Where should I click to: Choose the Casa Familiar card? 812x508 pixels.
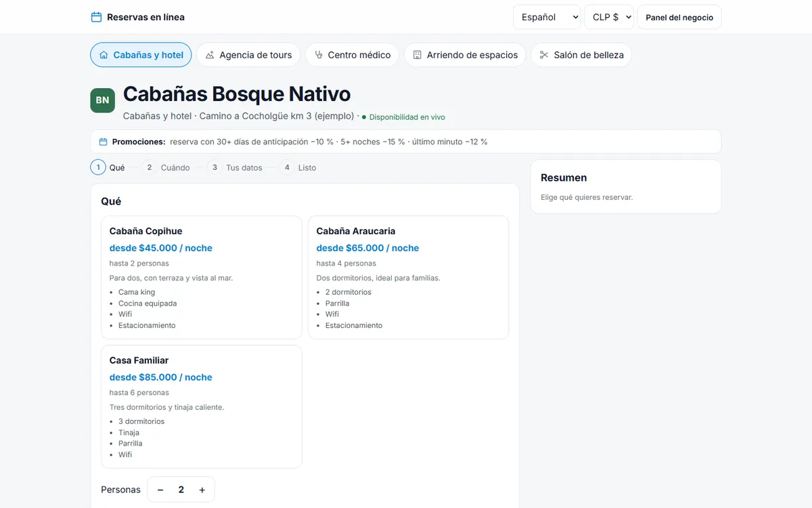point(202,406)
